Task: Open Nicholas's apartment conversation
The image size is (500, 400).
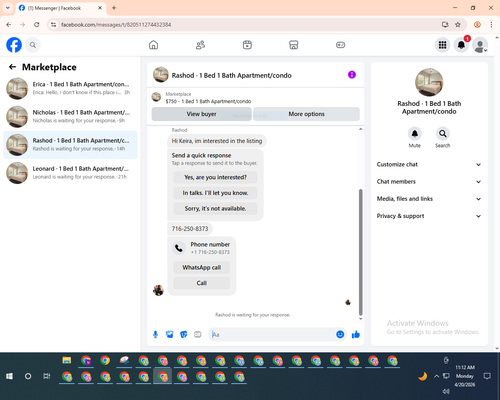Action: (70, 117)
